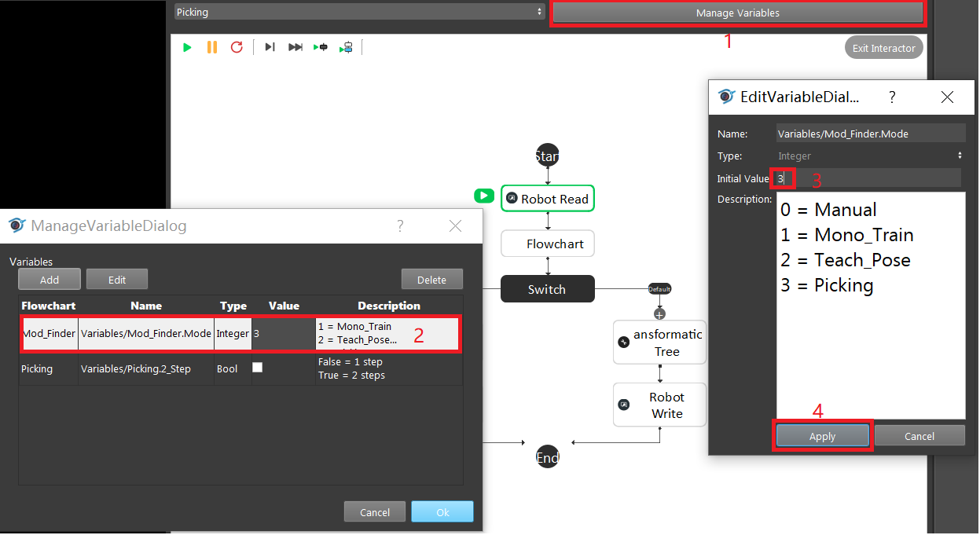
Task: Click the ManageVariableDialog eye logo icon
Action: [17, 225]
